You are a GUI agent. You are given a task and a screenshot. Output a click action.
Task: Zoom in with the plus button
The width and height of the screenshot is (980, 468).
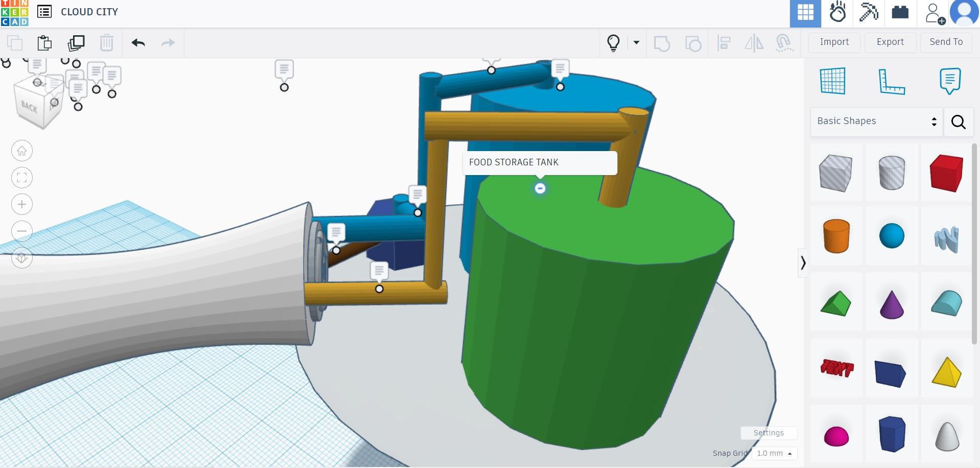pos(22,205)
